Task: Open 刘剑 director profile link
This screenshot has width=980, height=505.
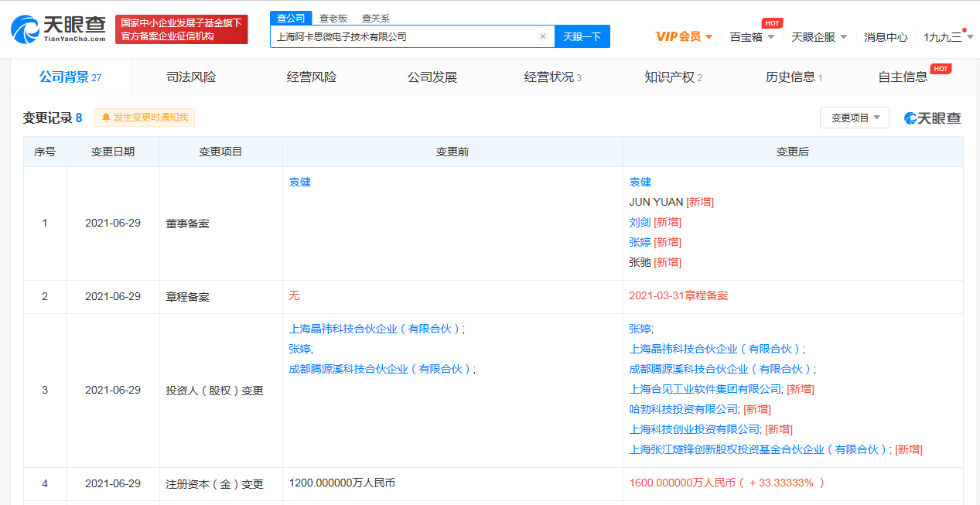Action: point(640,222)
